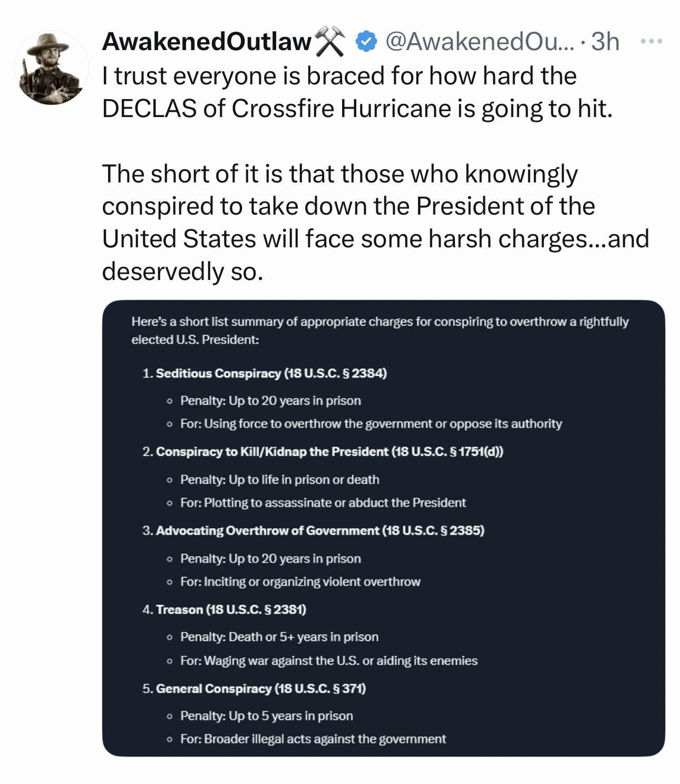Image resolution: width=680 pixels, height=784 pixels.
Task: Click the Seditious Conspiracy heading
Action: (x=271, y=373)
